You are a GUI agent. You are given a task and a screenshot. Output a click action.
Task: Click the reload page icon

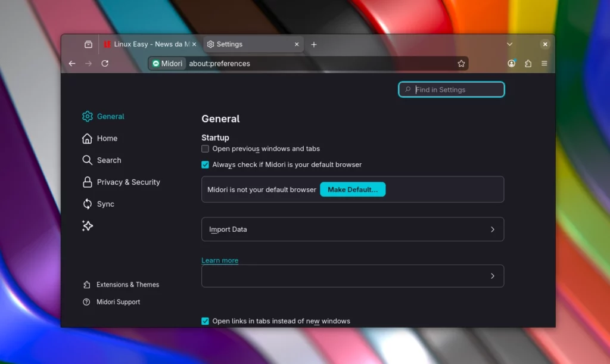(105, 63)
